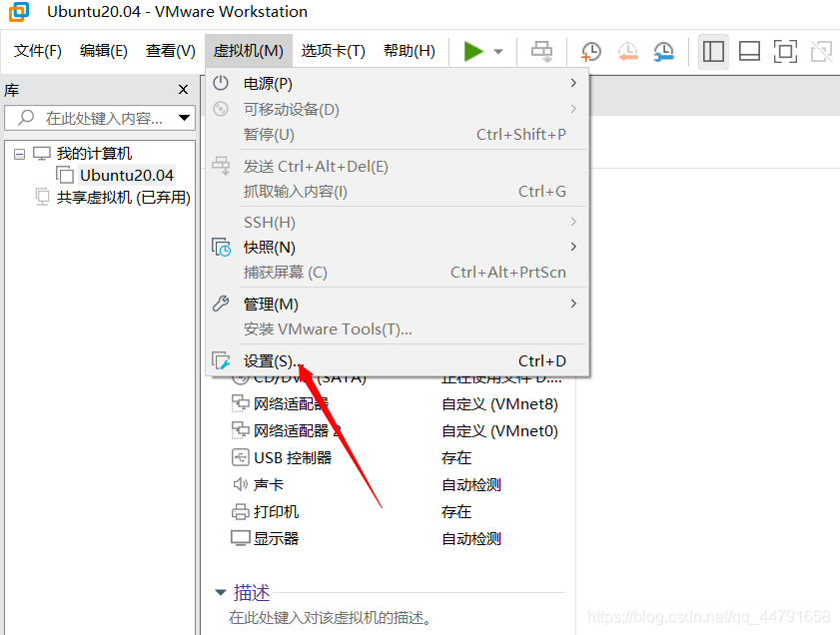Click the display monitor icon

pos(241,538)
